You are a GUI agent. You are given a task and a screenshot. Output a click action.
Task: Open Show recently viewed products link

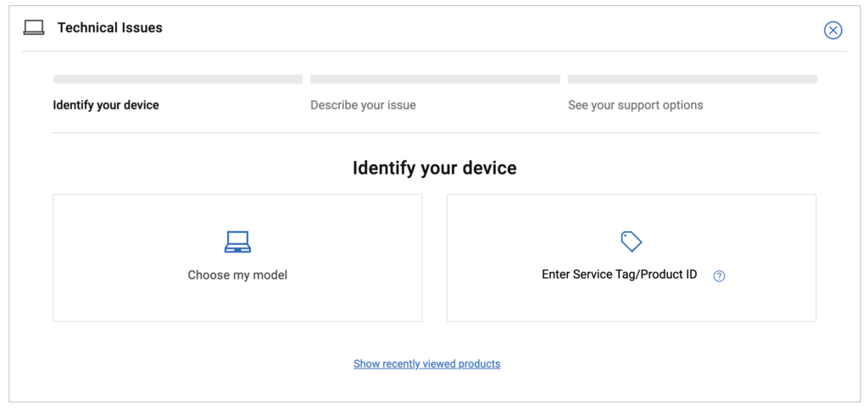coord(427,363)
